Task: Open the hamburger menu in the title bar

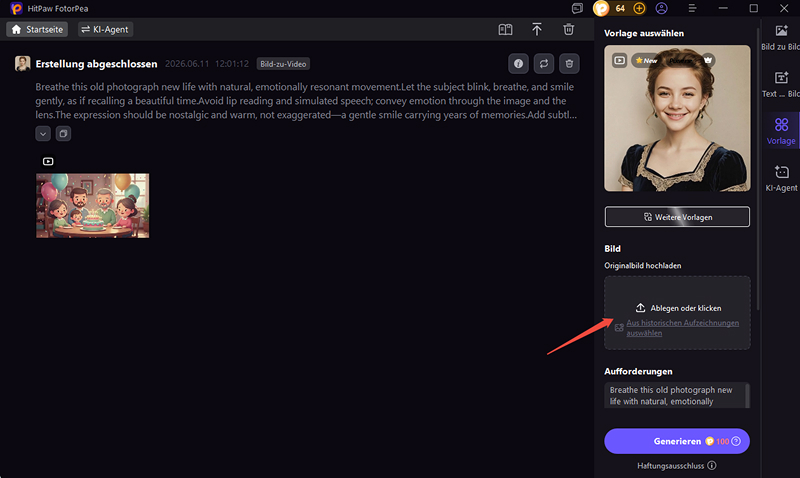Action: 692,8
